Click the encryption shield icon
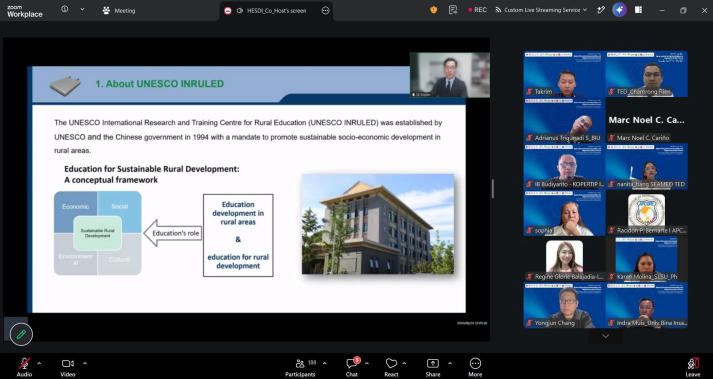This screenshot has height=379, width=713. point(434,10)
